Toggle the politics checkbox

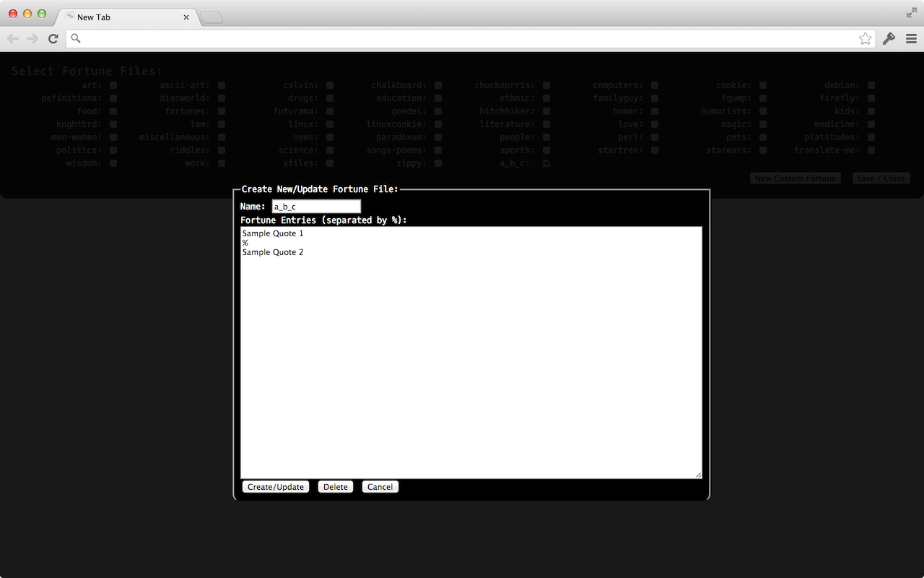pos(113,150)
